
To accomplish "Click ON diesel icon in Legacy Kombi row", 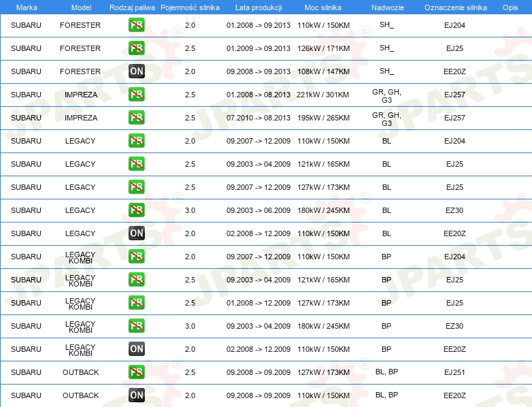I will [136, 349].
